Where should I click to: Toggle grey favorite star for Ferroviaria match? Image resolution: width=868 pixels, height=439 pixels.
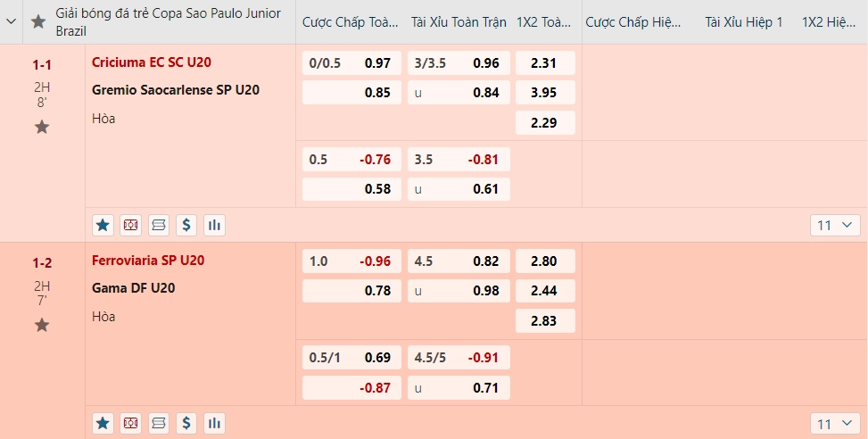(42, 325)
